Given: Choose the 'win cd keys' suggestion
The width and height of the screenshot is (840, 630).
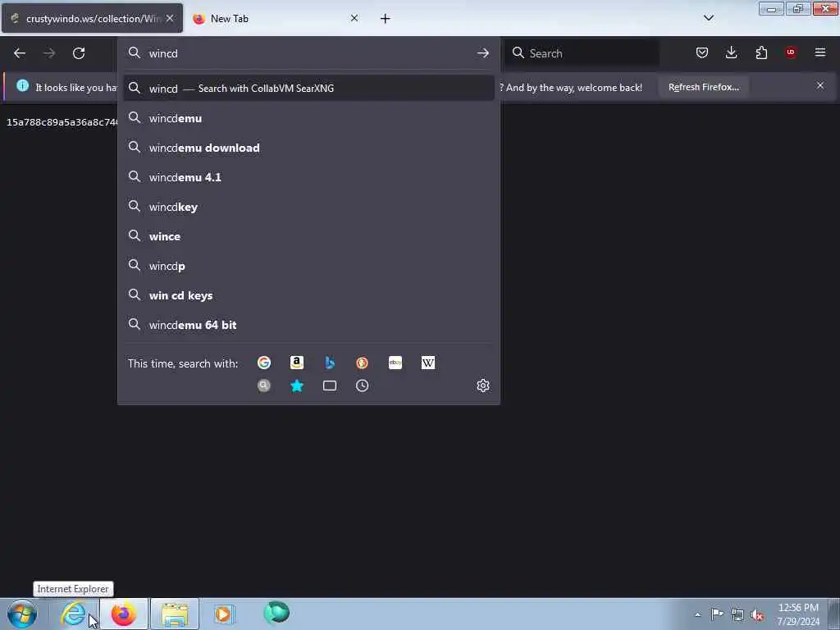Looking at the screenshot, I should [x=308, y=295].
